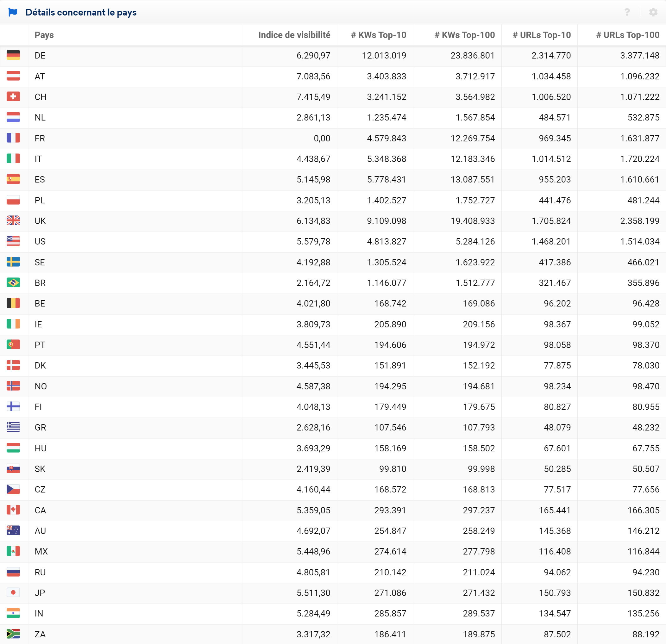Click the Sweden flag icon
The width and height of the screenshot is (666, 644).
[x=13, y=262]
